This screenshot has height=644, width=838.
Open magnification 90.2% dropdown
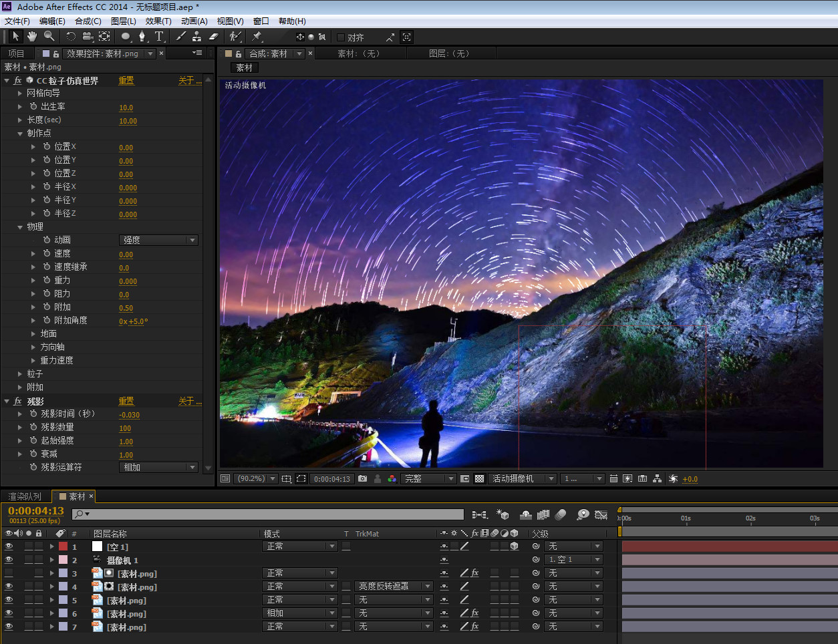tap(257, 479)
